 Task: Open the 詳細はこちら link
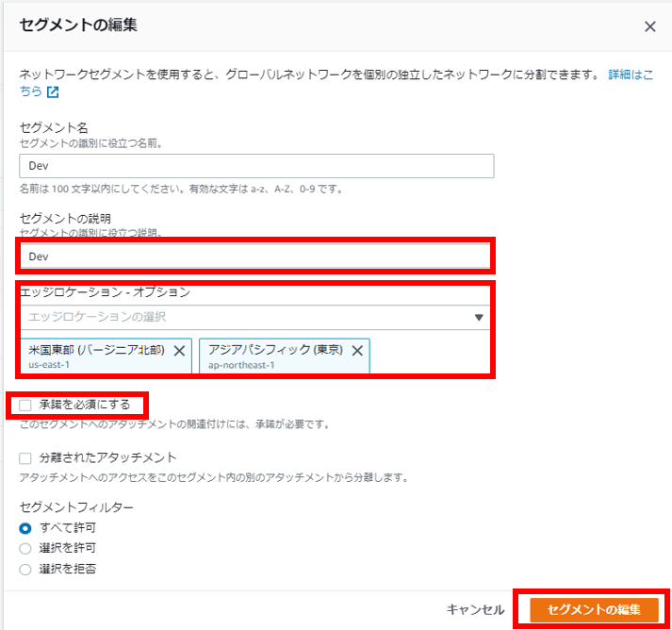(630, 75)
